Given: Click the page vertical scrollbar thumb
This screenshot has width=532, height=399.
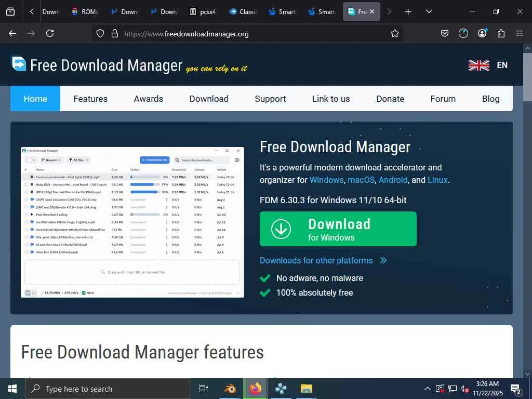Looking at the screenshot, I should 527,77.
